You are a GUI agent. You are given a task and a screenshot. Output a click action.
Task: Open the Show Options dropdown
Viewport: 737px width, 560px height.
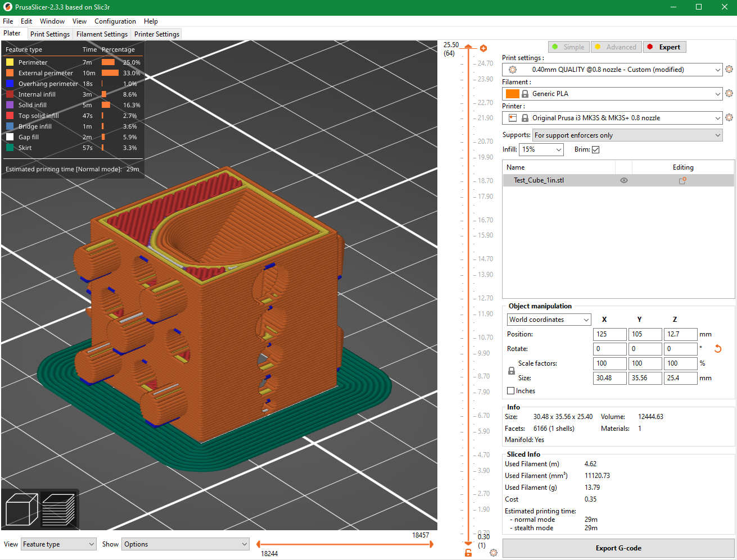point(186,544)
